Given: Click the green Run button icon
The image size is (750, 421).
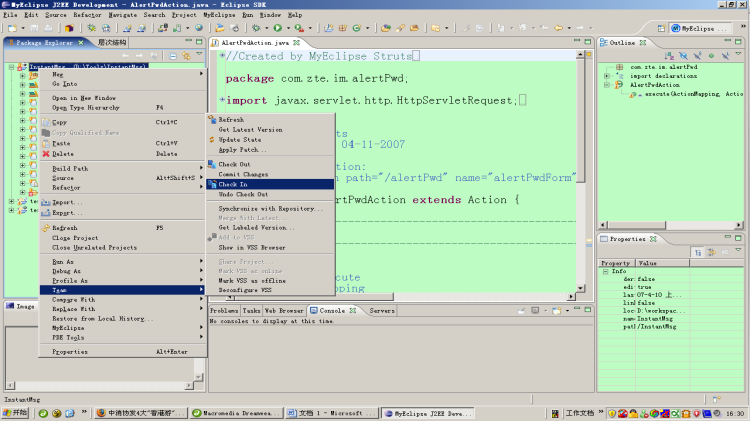Looking at the screenshot, I should tap(277, 28).
